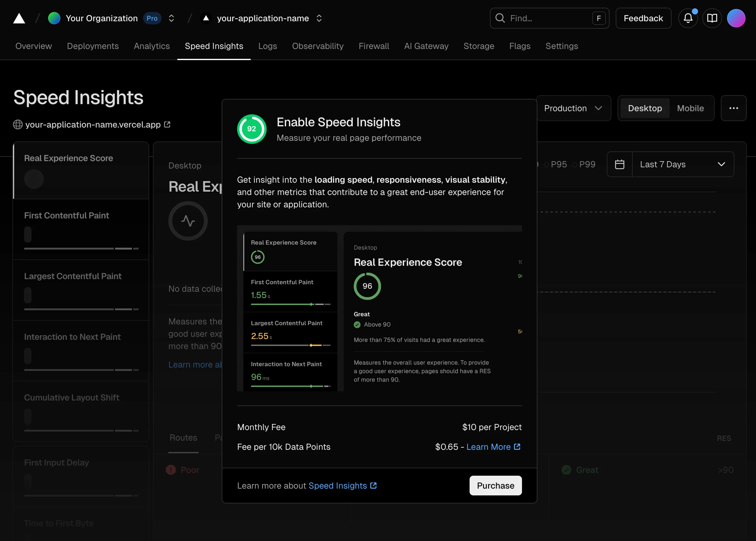Viewport: 756px width, 541px height.
Task: Select the Largest Contentful Paint metric card
Action: pos(81,290)
